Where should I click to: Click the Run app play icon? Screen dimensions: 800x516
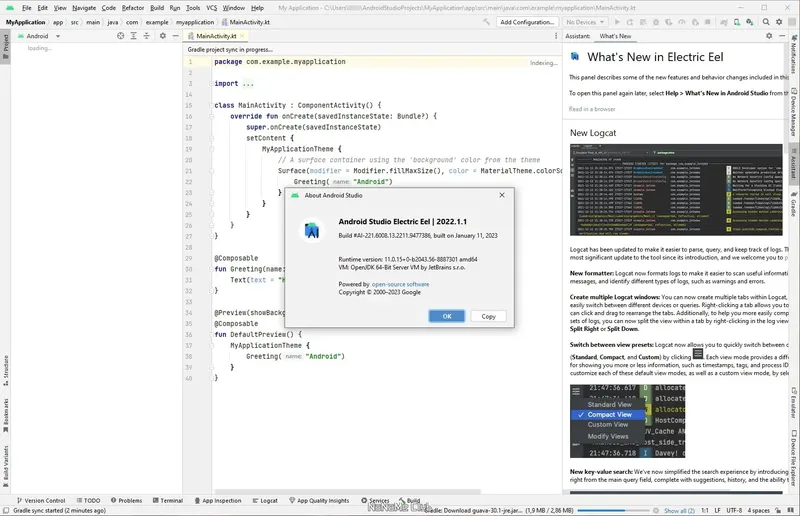(617, 22)
